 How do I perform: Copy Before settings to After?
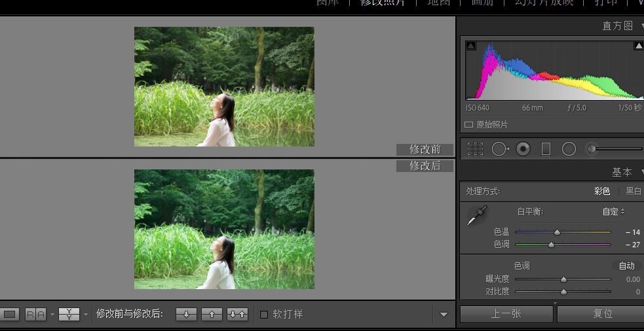[x=186, y=314]
